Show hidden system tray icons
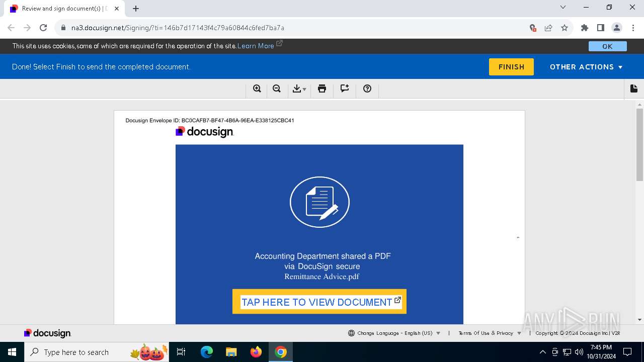The width and height of the screenshot is (644, 362). [x=543, y=352]
